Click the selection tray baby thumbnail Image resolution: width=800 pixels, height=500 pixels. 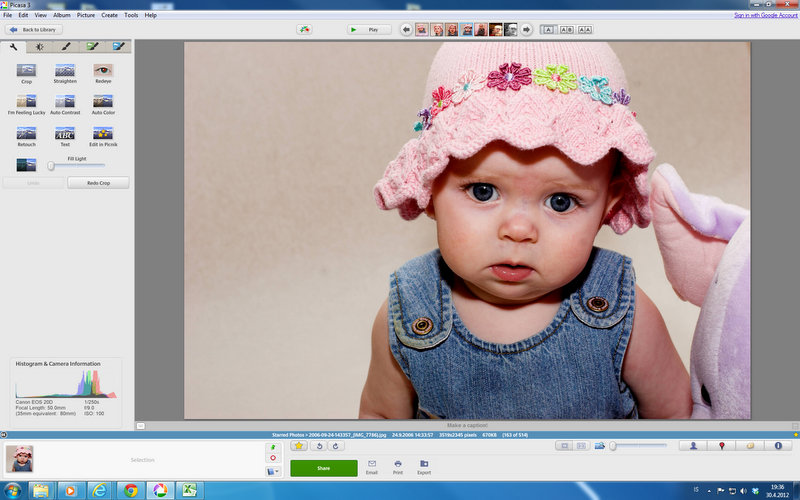coord(19,458)
